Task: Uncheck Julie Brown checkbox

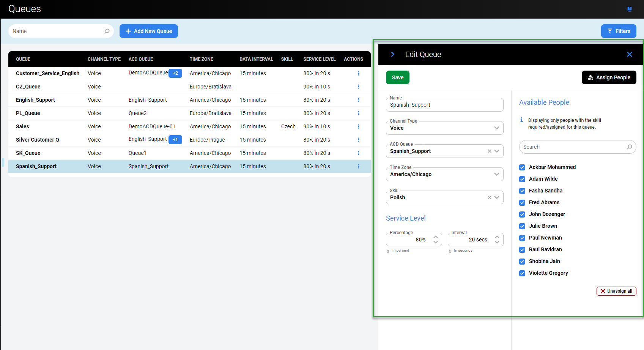Action: coord(522,226)
